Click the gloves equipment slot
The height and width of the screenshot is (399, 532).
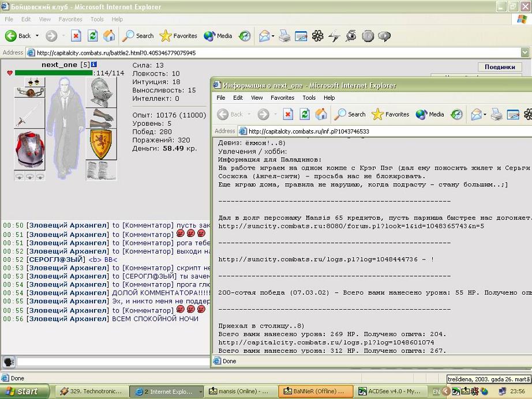(x=102, y=118)
